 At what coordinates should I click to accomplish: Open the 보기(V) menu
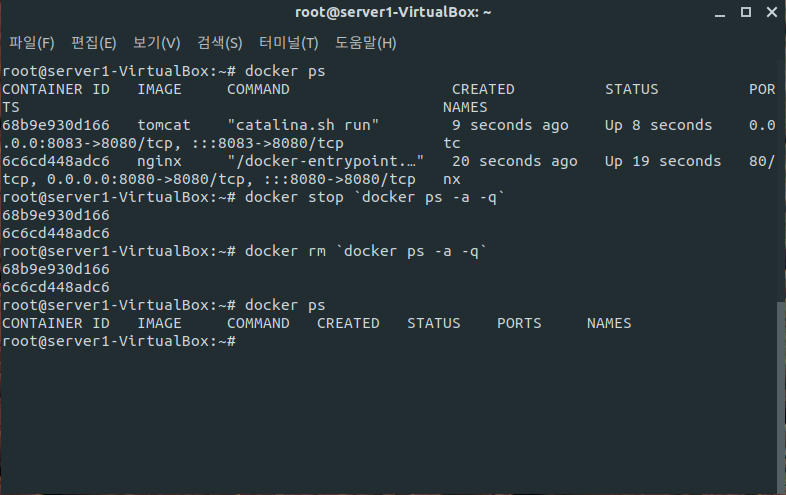[x=156, y=43]
